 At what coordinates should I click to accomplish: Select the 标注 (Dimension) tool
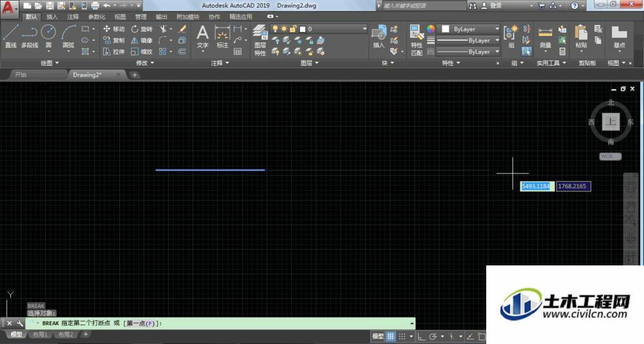(222, 36)
